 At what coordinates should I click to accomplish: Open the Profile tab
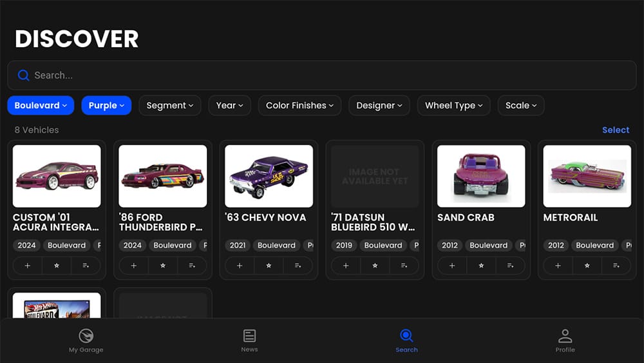[565, 341]
